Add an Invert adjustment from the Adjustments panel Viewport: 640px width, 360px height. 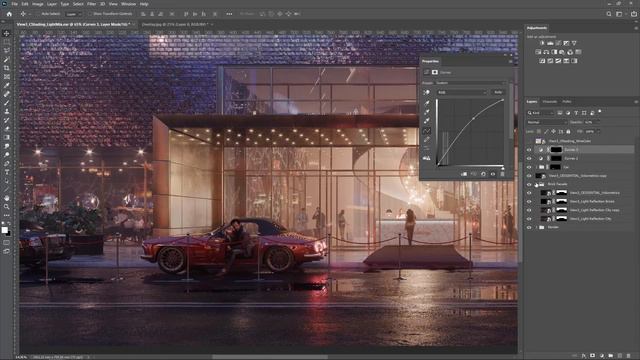[x=542, y=61]
